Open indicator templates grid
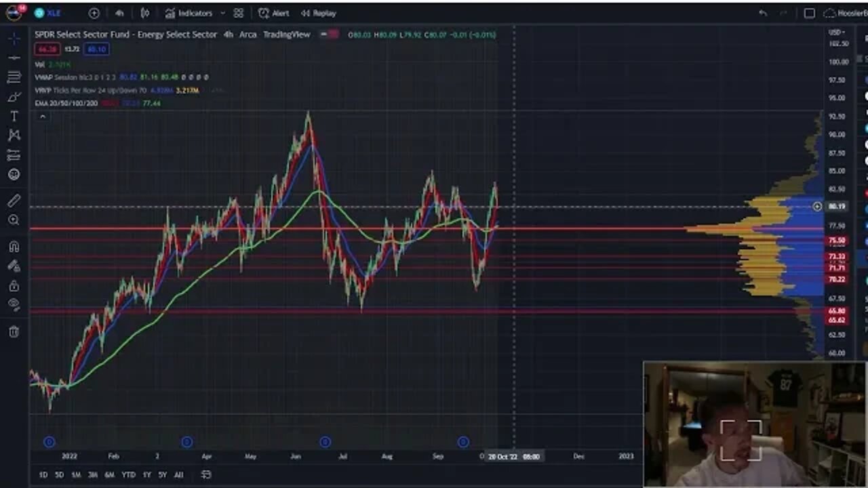Image resolution: width=868 pixels, height=488 pixels. (x=239, y=13)
